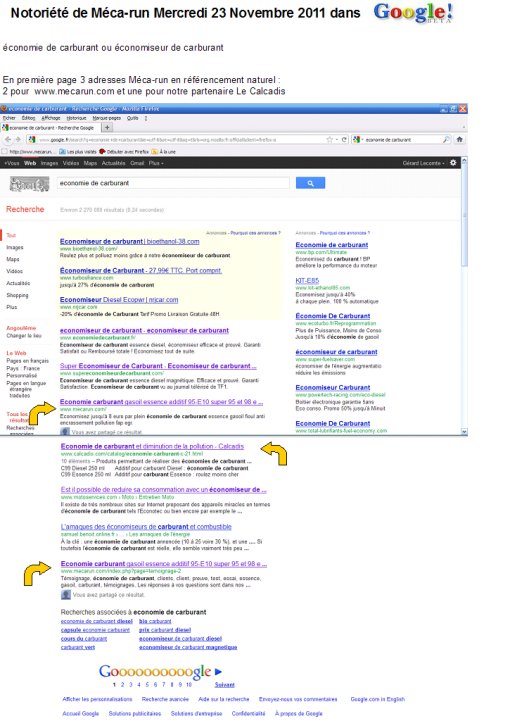Expand the Plus item in the left sidebar
The height and width of the screenshot is (728, 510).
tap(12, 307)
